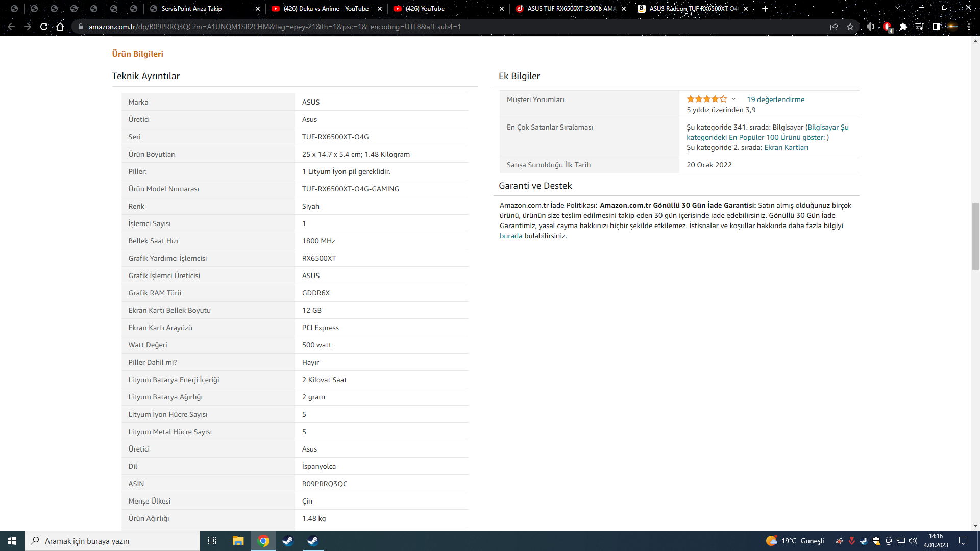Open the red ad blocker extension
980x551 pixels.
click(x=888, y=27)
